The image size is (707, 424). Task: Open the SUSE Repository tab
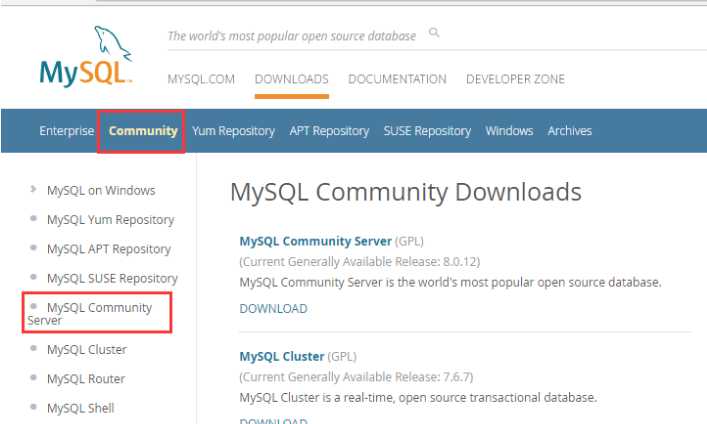tap(427, 131)
